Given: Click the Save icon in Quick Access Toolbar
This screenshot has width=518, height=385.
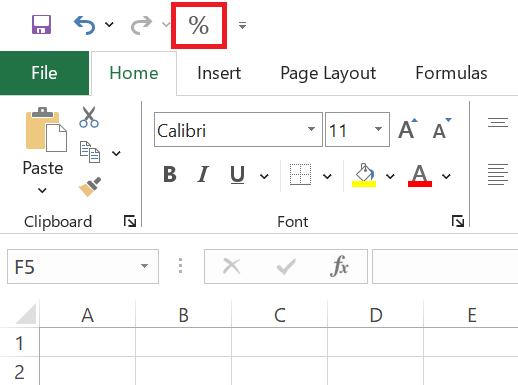Looking at the screenshot, I should click(41, 25).
